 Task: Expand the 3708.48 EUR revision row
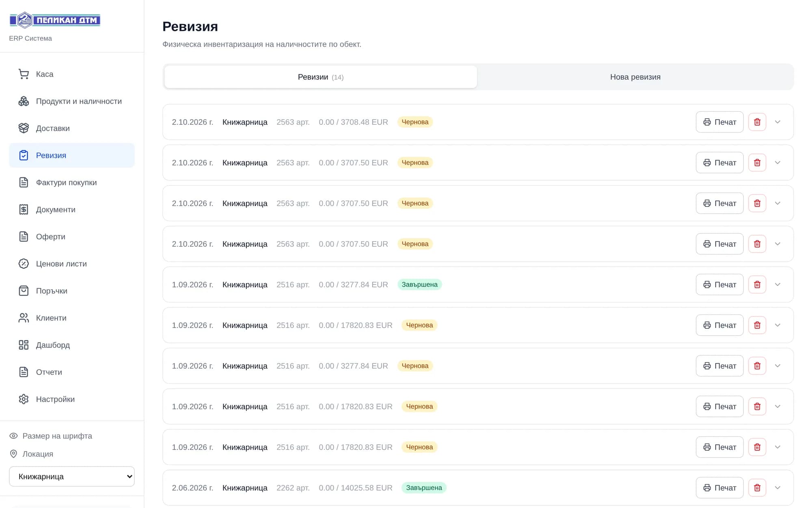tap(777, 122)
